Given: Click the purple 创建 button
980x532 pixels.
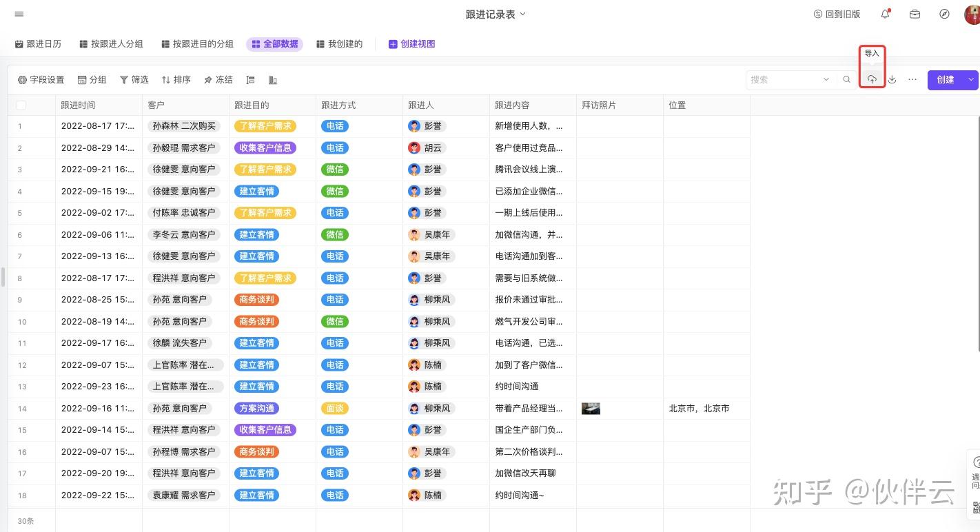Looking at the screenshot, I should tap(946, 80).
